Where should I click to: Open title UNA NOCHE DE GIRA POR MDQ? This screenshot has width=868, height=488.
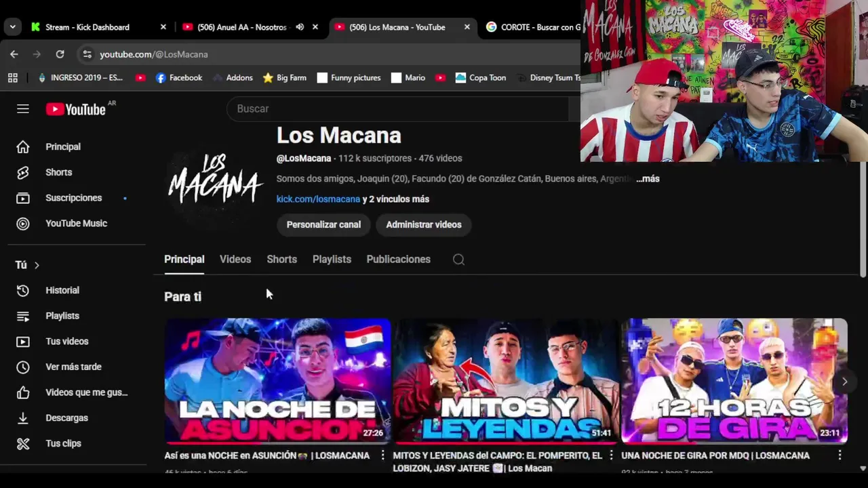[x=715, y=456]
